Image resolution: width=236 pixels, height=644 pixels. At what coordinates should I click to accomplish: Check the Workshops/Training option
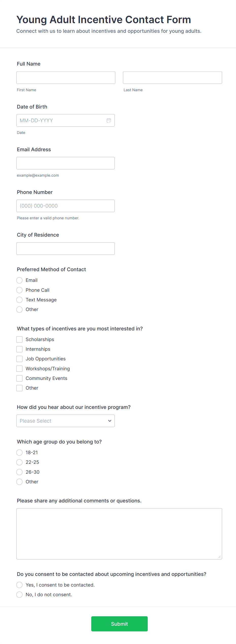click(20, 369)
